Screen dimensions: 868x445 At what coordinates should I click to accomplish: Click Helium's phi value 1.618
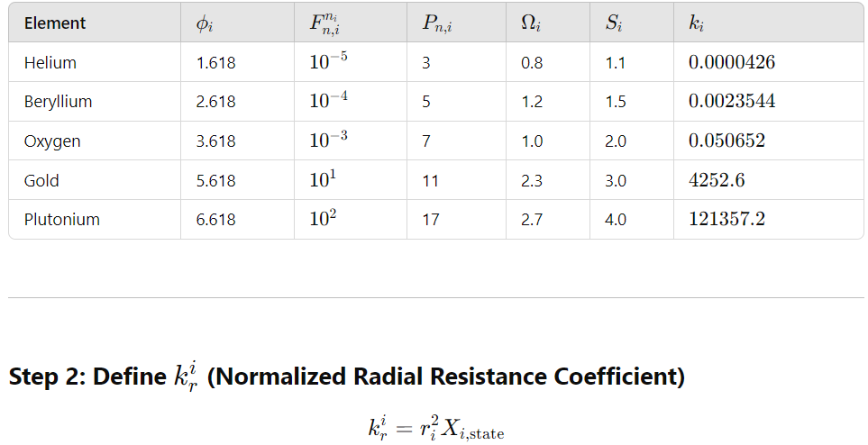[x=216, y=62]
